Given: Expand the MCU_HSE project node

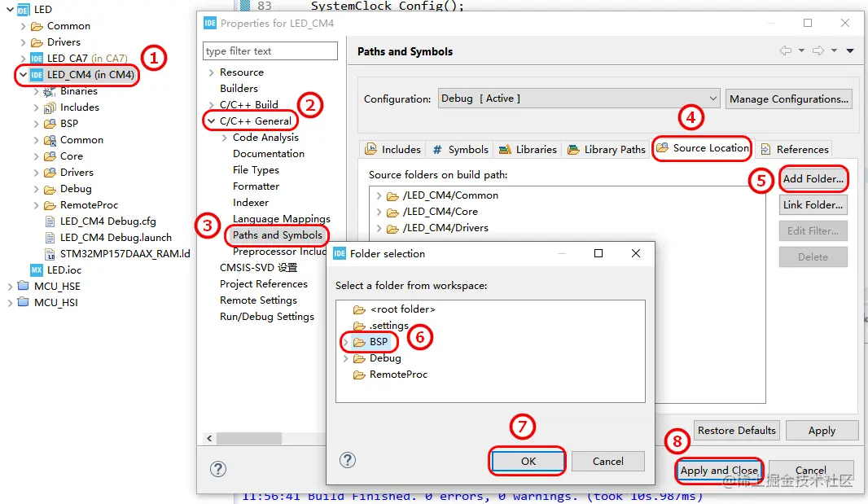Looking at the screenshot, I should click(x=10, y=287).
